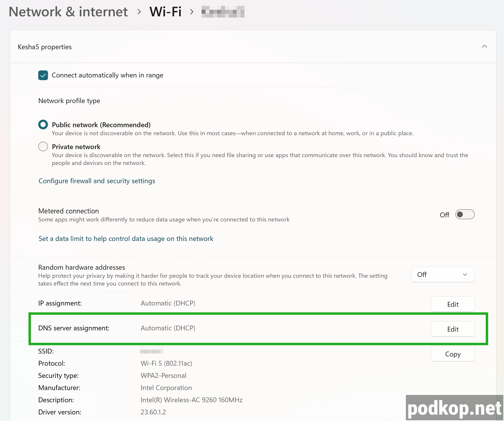Open Set a data limit link
Screen dimensions: 504x421
pyautogui.click(x=126, y=239)
